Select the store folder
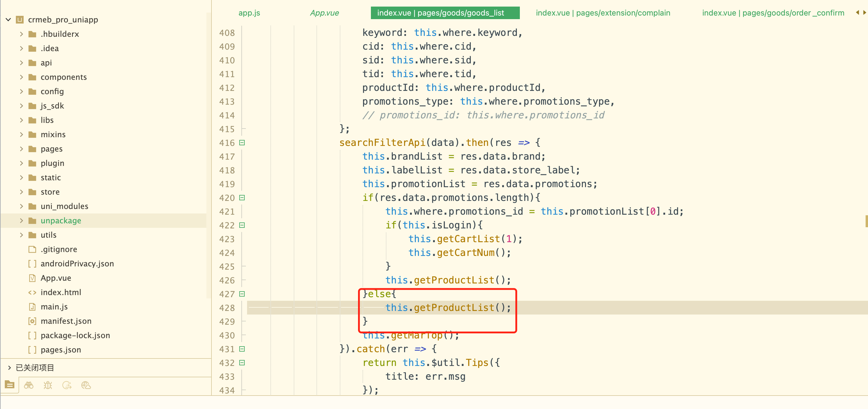Image resolution: width=868 pixels, height=409 pixels. pos(50,192)
